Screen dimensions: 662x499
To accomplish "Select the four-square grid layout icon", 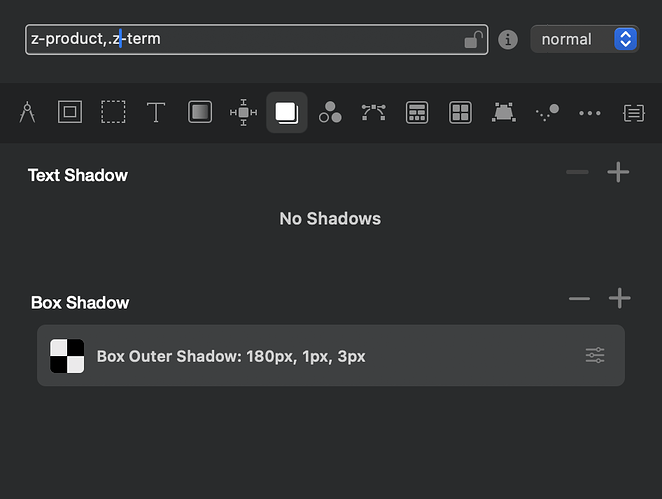I will (x=460, y=113).
